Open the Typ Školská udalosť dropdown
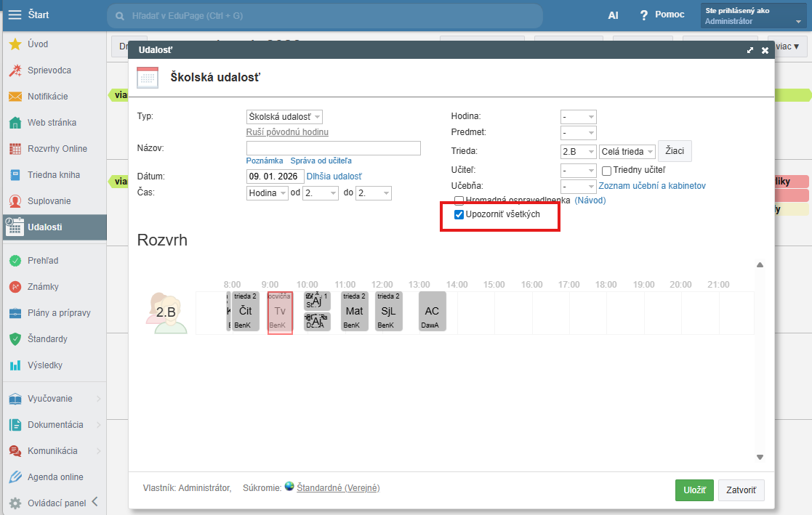Image resolution: width=812 pixels, height=515 pixels. tap(284, 117)
